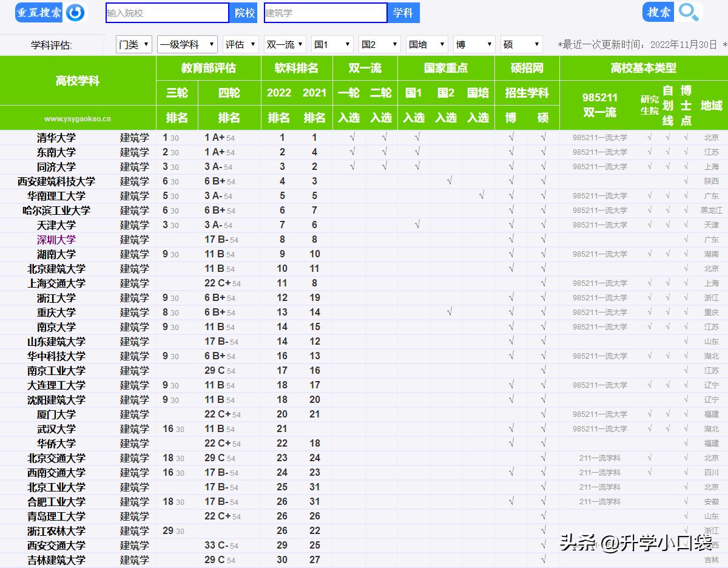This screenshot has height=568, width=728.
Task: Select the 软科排名 column header
Action: (297, 68)
